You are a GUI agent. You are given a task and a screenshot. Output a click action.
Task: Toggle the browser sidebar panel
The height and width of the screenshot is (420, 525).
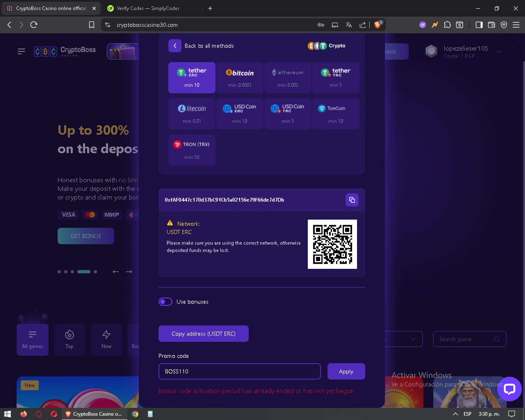479,25
